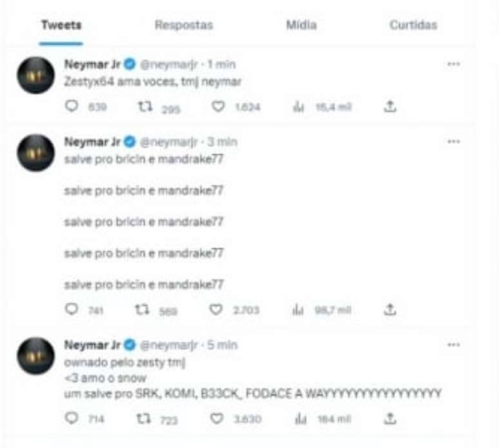This screenshot has width=499, height=448.
Task: Open more options on the 1 min tweet
Action: (x=453, y=64)
